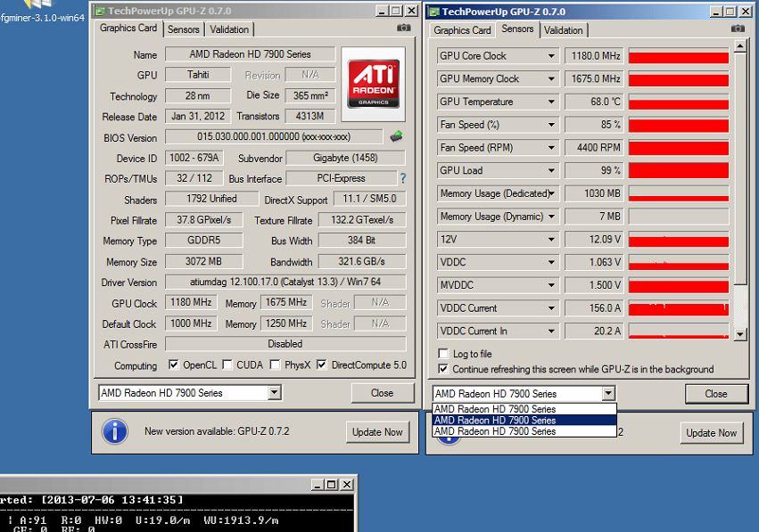
Task: Open the VDDC sensor dropdown
Action: (551, 262)
